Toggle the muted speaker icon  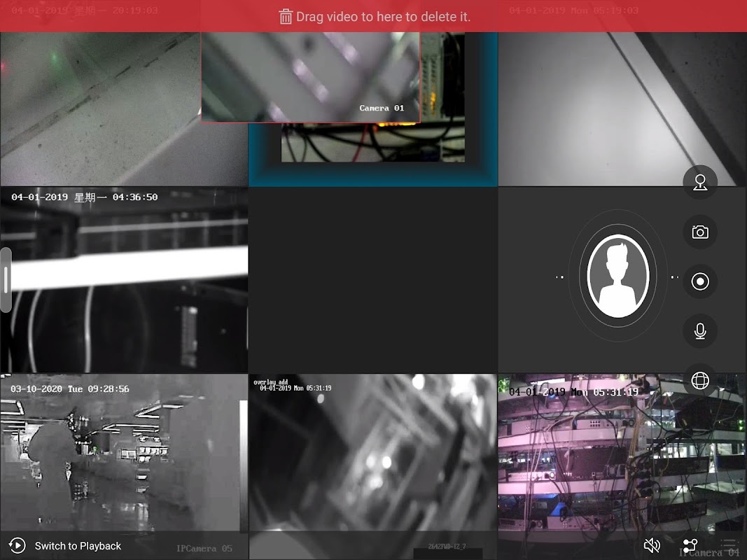(652, 545)
